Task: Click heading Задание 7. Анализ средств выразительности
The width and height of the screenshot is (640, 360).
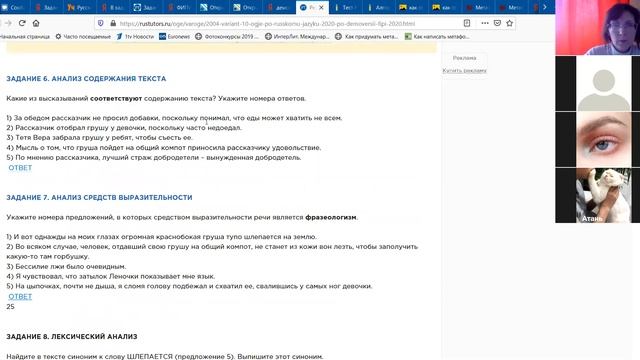Action: click(x=99, y=198)
